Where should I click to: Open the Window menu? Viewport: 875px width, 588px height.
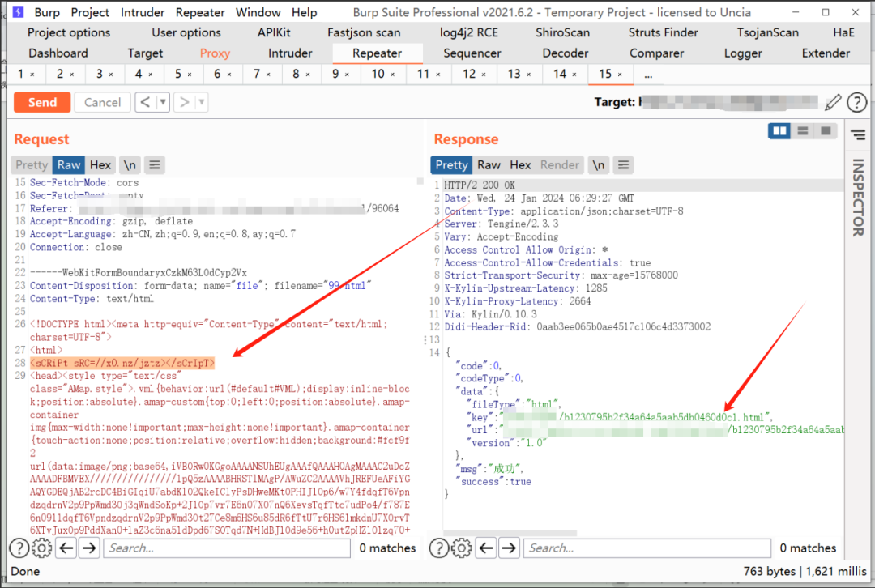tap(258, 12)
